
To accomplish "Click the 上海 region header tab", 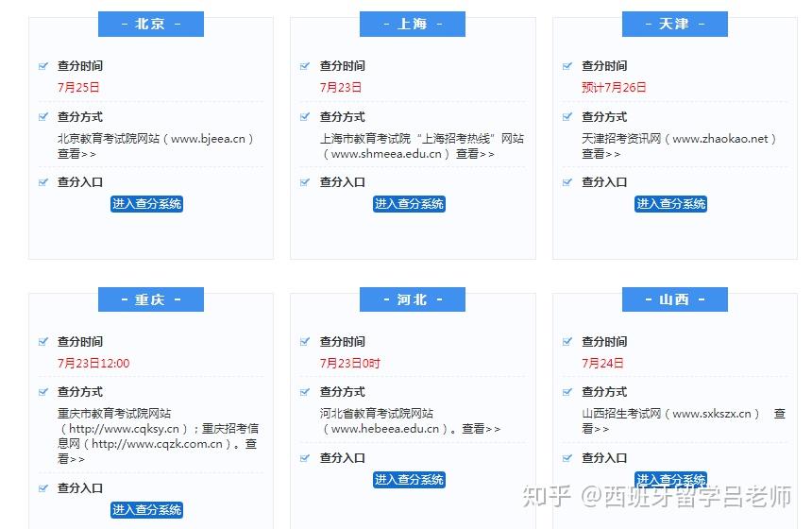I will 413,24.
